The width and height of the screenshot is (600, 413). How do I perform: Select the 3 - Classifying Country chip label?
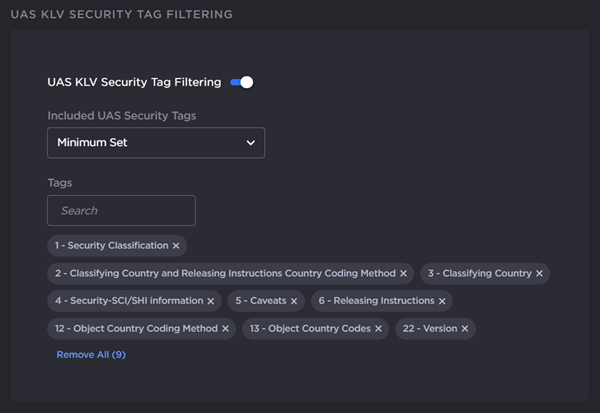point(479,273)
